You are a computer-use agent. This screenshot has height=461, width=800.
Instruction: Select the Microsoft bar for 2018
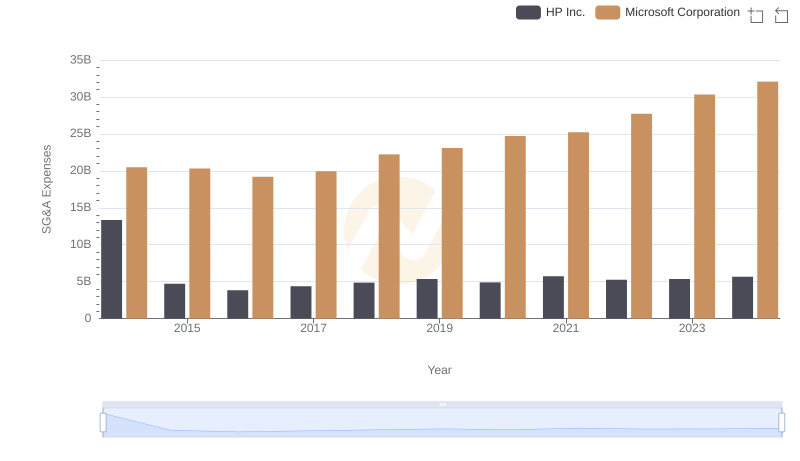[x=389, y=236]
